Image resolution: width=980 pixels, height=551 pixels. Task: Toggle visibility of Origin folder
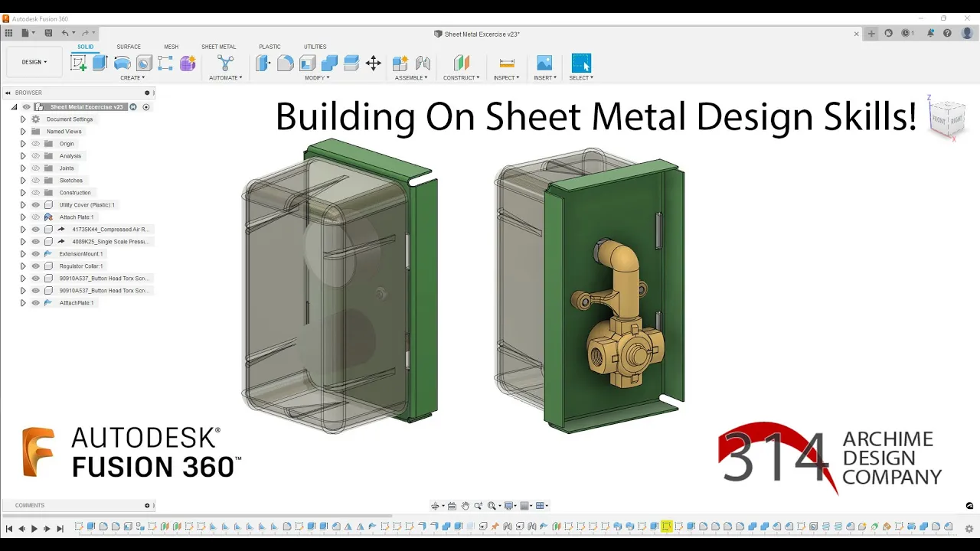pos(35,144)
